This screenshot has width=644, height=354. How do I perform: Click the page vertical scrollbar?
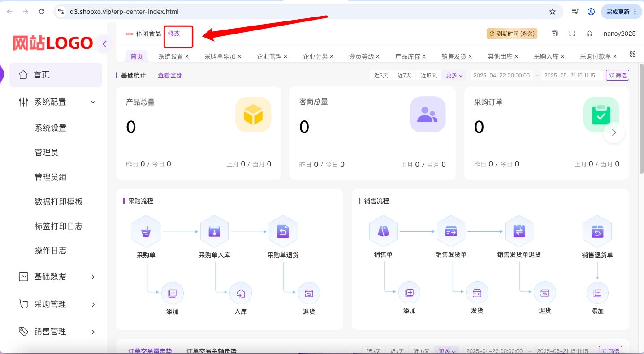point(641,119)
